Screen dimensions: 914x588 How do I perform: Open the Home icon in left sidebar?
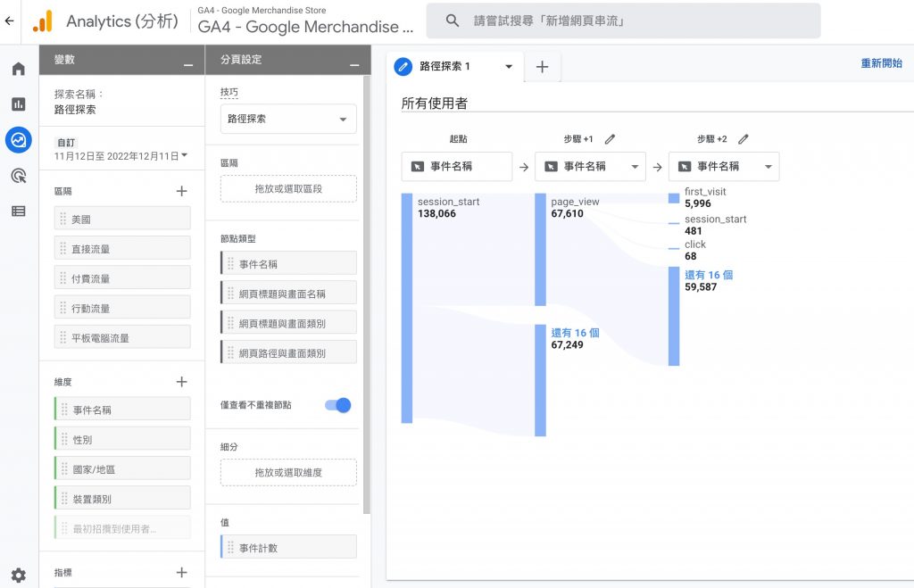tap(18, 70)
